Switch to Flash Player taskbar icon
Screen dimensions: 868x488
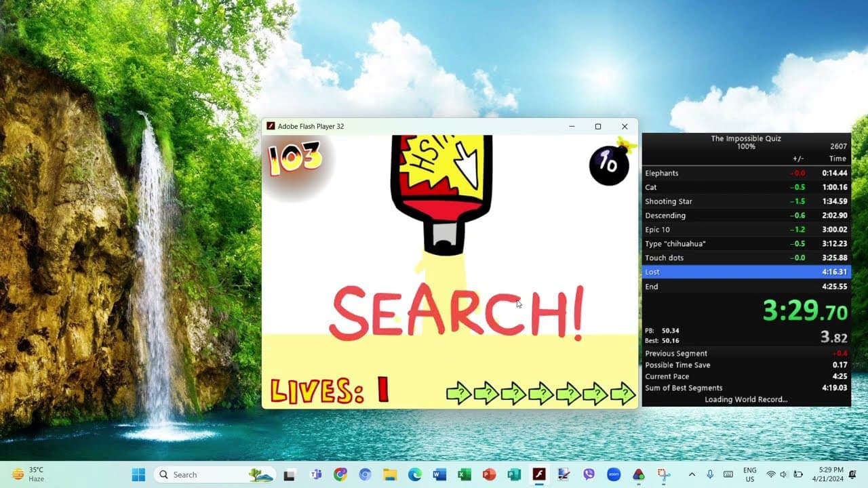[539, 474]
